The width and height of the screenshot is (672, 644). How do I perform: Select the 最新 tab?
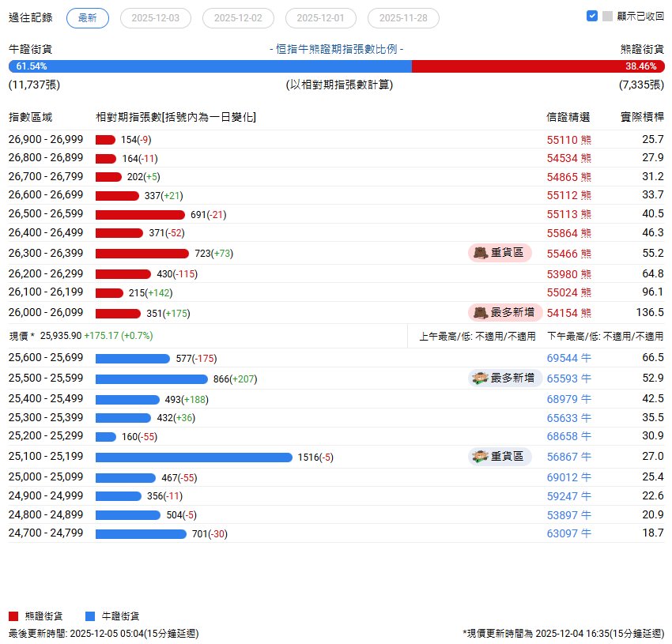88,18
